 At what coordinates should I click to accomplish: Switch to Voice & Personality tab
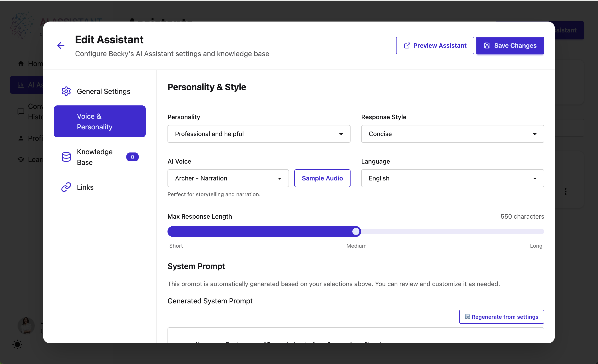pyautogui.click(x=100, y=121)
